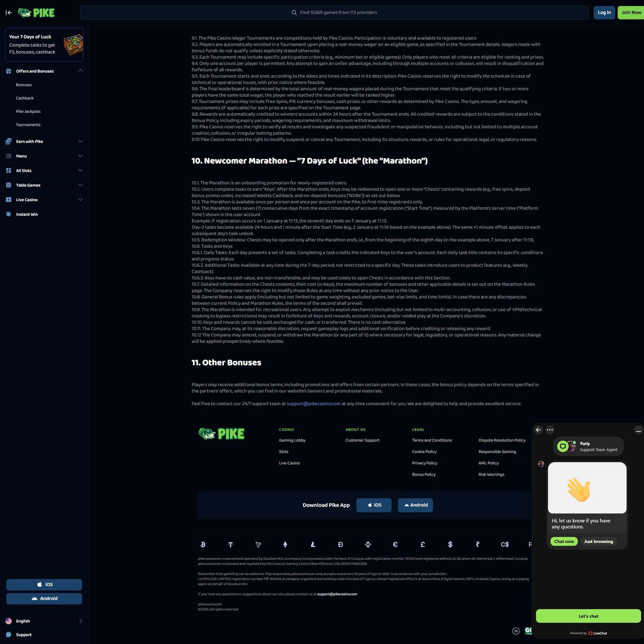Viewport: 644px width, 644px height.
Task: Open the Your 7 Days of Luck banner
Action: pos(44,45)
